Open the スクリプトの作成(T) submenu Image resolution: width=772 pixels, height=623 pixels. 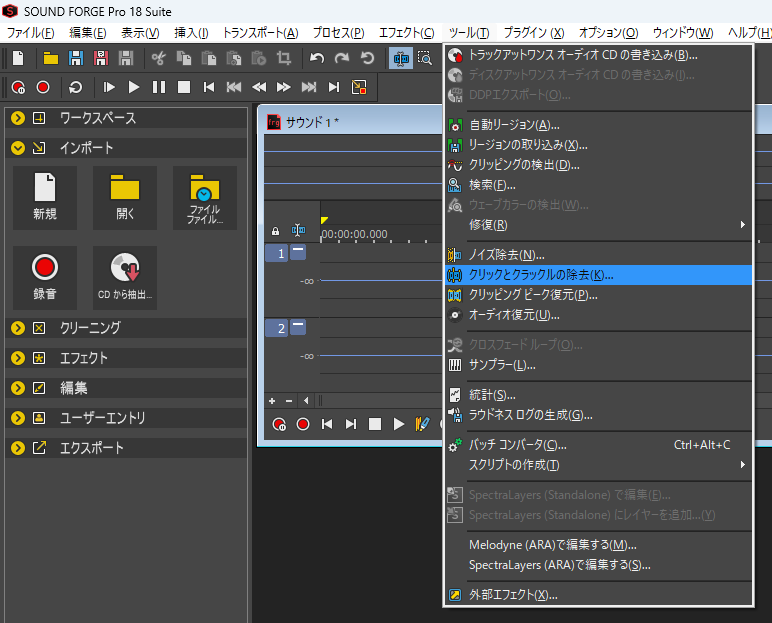click(598, 465)
